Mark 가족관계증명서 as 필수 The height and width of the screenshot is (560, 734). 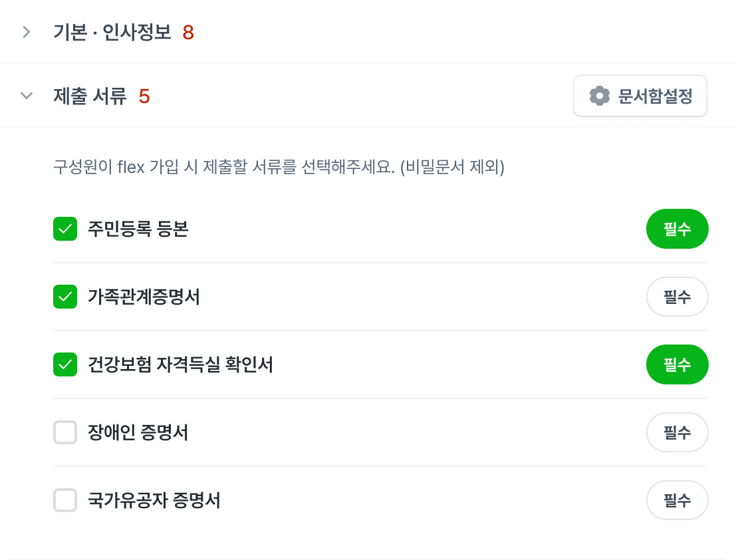(x=677, y=297)
